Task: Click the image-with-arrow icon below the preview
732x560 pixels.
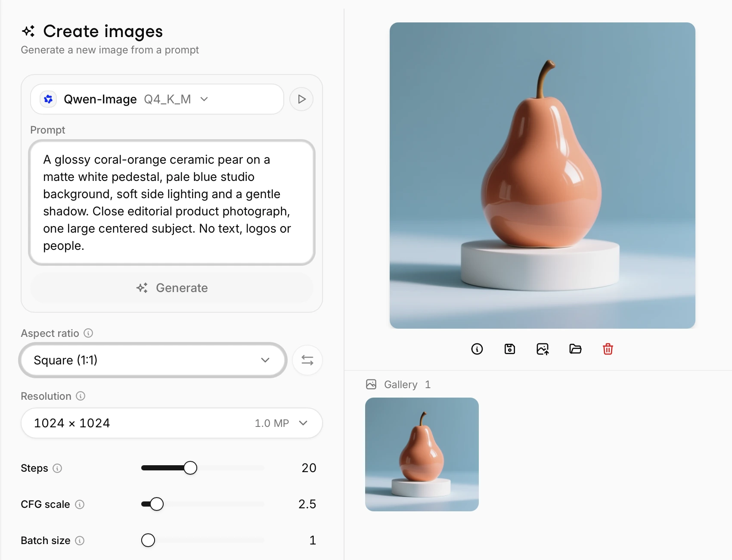Action: pos(543,349)
